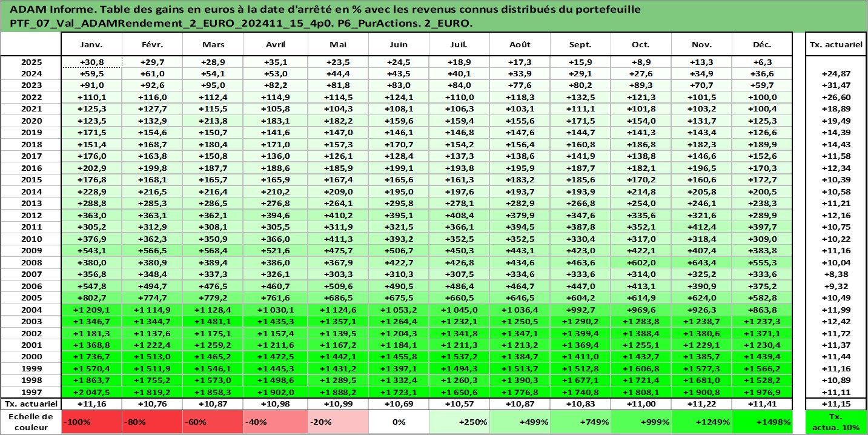
Task: Click the 'Janv.' column header
Action: 92,45
